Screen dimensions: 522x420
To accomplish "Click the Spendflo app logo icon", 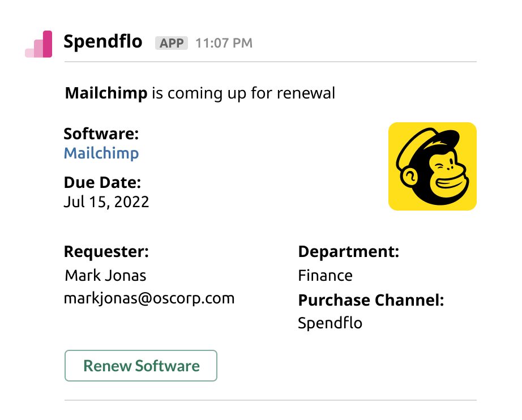I will [38, 44].
